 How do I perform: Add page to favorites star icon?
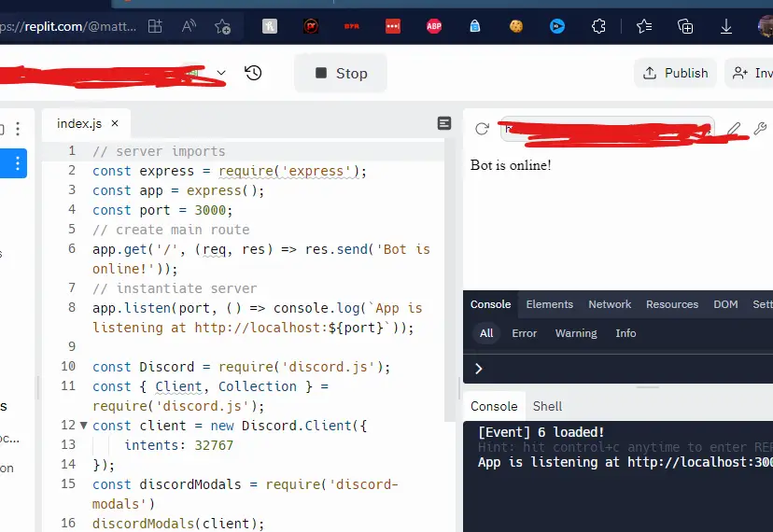click(222, 26)
